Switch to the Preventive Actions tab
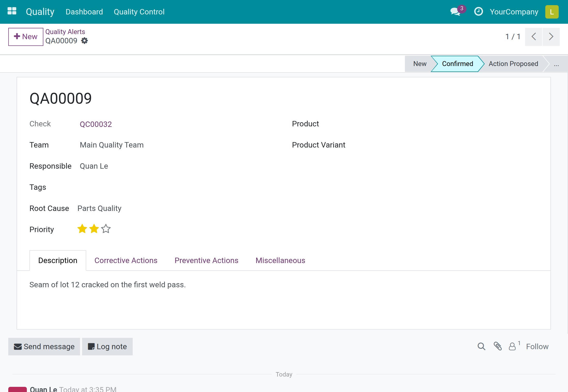This screenshot has width=568, height=392. (206, 260)
